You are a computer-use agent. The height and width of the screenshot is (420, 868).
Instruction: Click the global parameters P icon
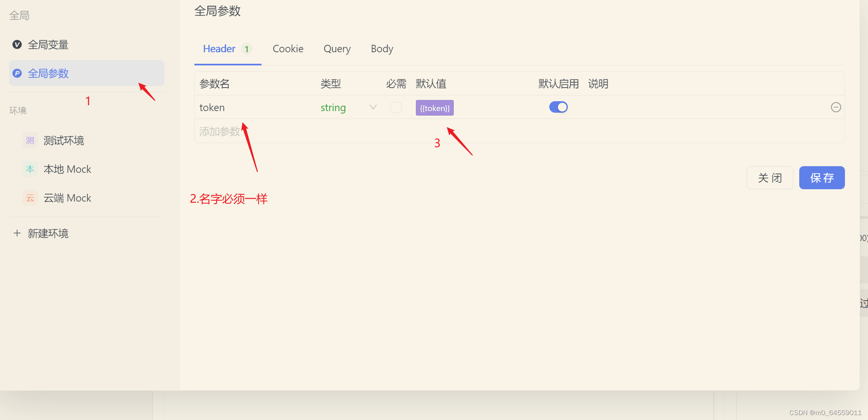click(x=17, y=73)
